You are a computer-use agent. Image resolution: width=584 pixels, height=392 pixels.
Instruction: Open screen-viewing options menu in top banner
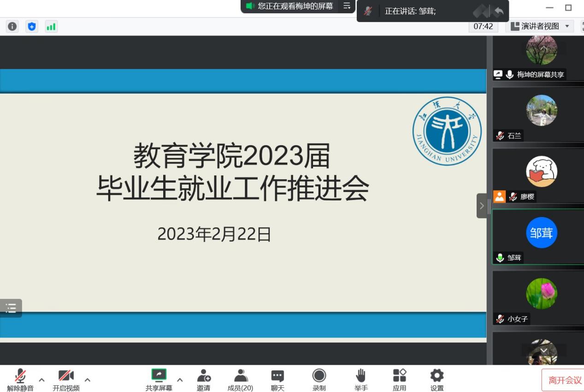coord(347,6)
